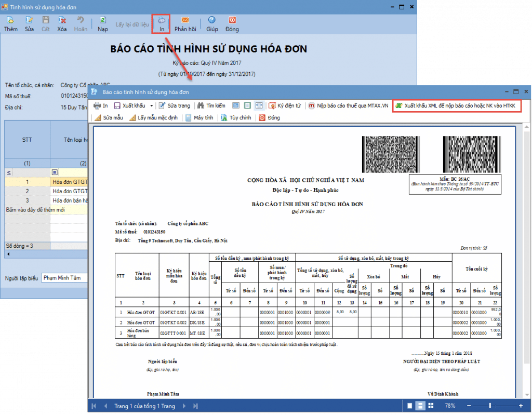Click the grid's horizontal scroll left arrow

pyautogui.click(x=8, y=254)
